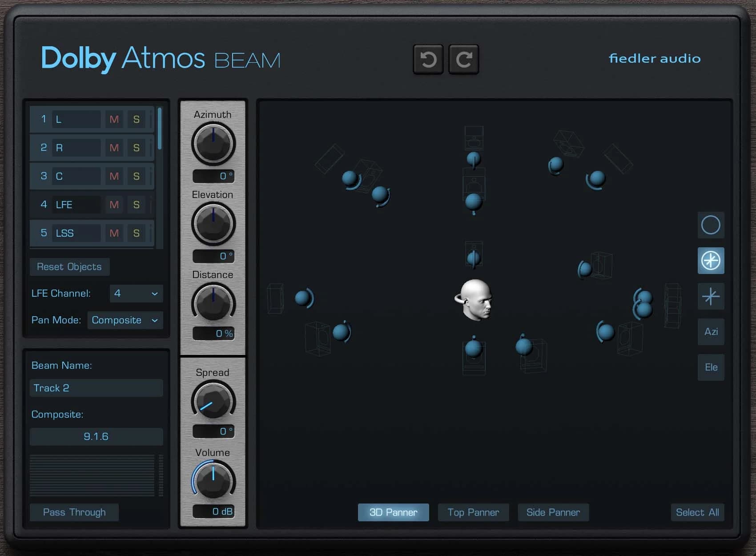The width and height of the screenshot is (756, 556).
Task: Select the combined circle-and-axes panning mode
Action: coord(711,261)
